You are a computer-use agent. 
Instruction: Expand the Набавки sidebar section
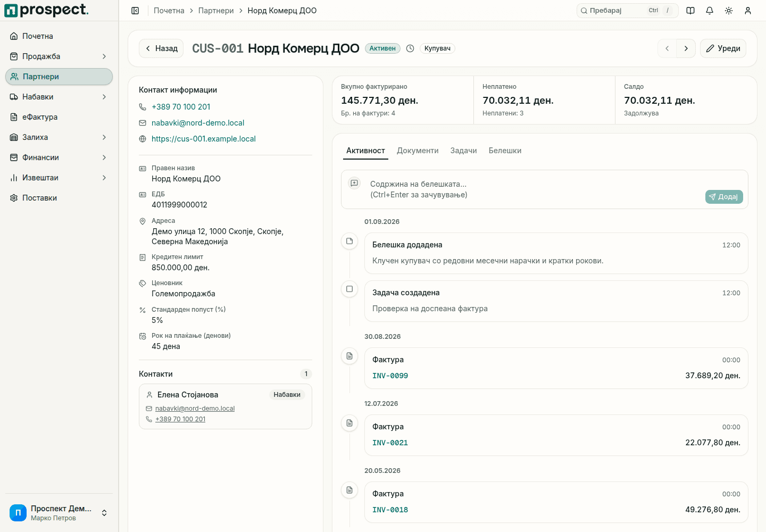tap(59, 97)
